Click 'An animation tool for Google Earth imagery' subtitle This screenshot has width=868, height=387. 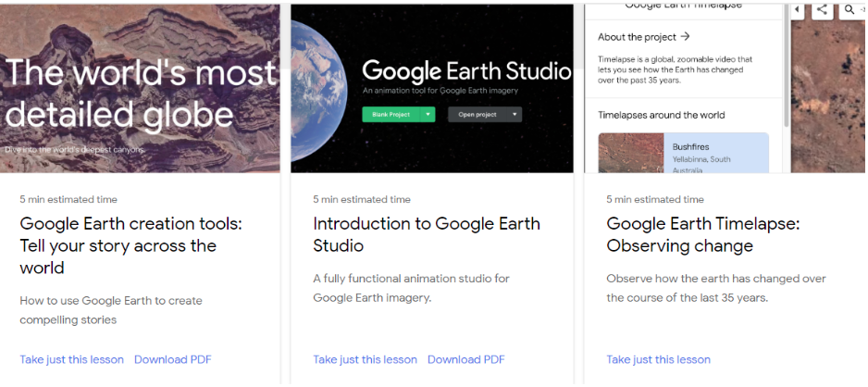440,90
